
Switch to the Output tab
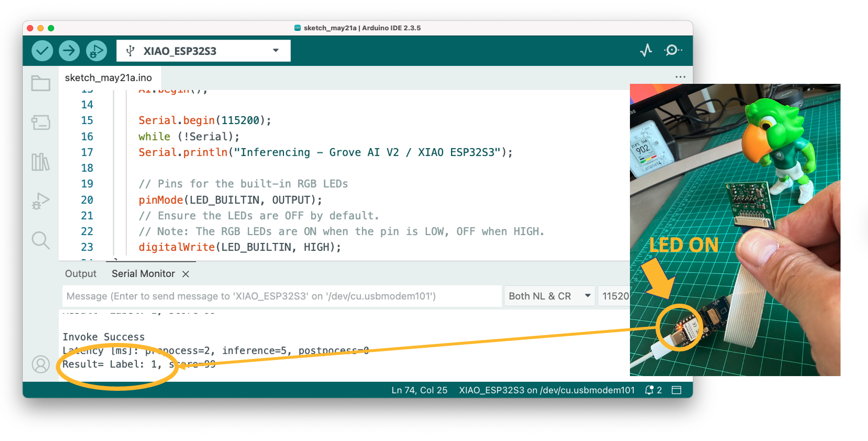(80, 274)
